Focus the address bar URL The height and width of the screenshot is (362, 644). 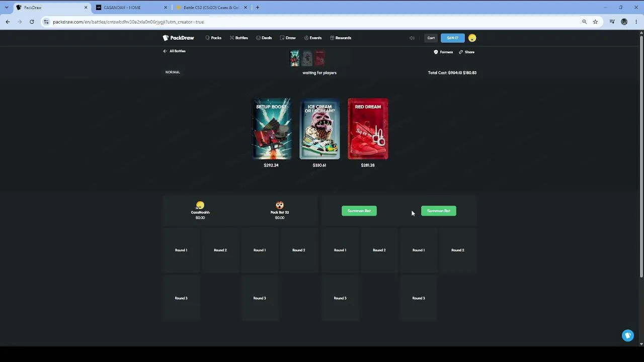pos(128,22)
